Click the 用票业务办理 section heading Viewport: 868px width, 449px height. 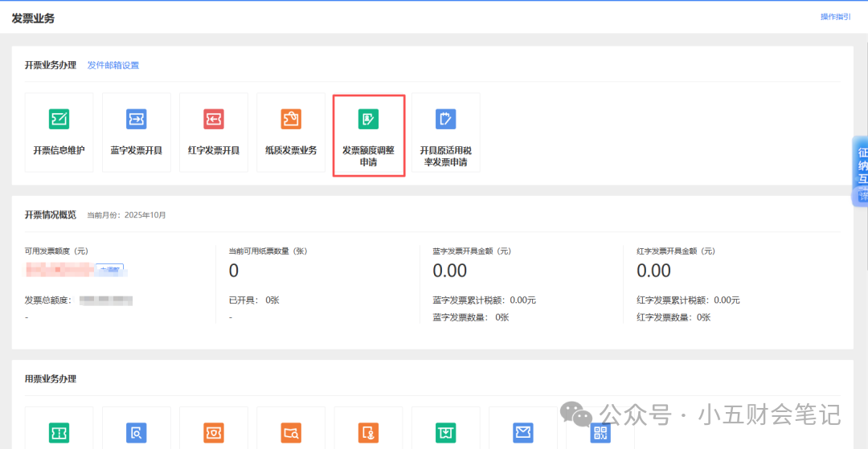click(51, 379)
